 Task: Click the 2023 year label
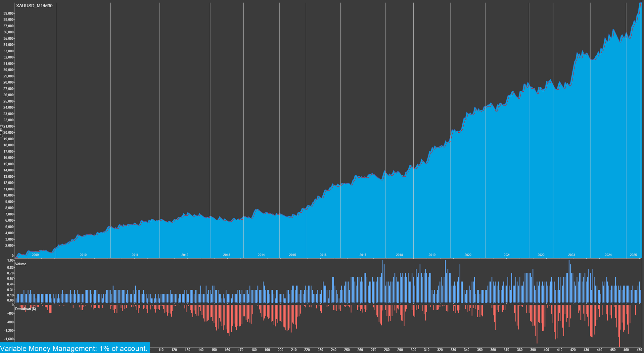(572, 255)
